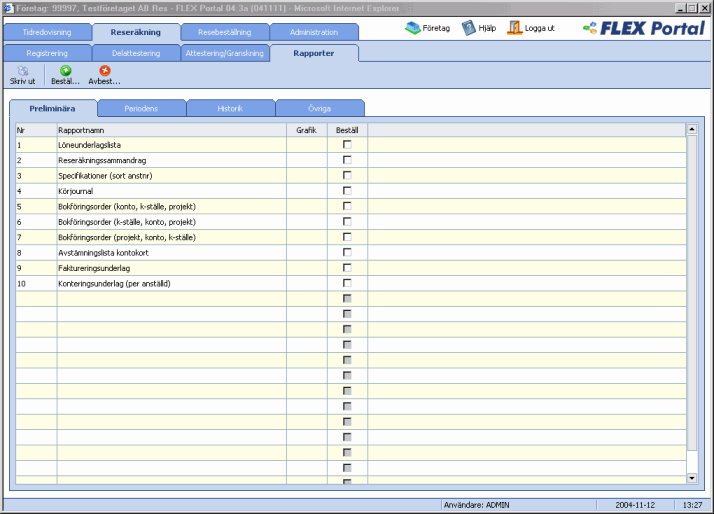Image resolution: width=714 pixels, height=514 pixels.
Task: Check Beställ box for Löneunderlagslista
Action: tap(347, 145)
